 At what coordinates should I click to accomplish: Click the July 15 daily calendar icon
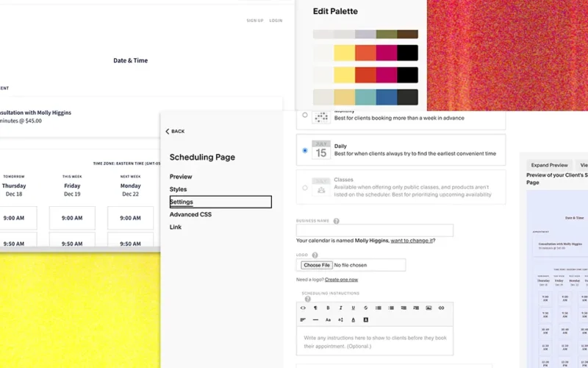click(321, 150)
